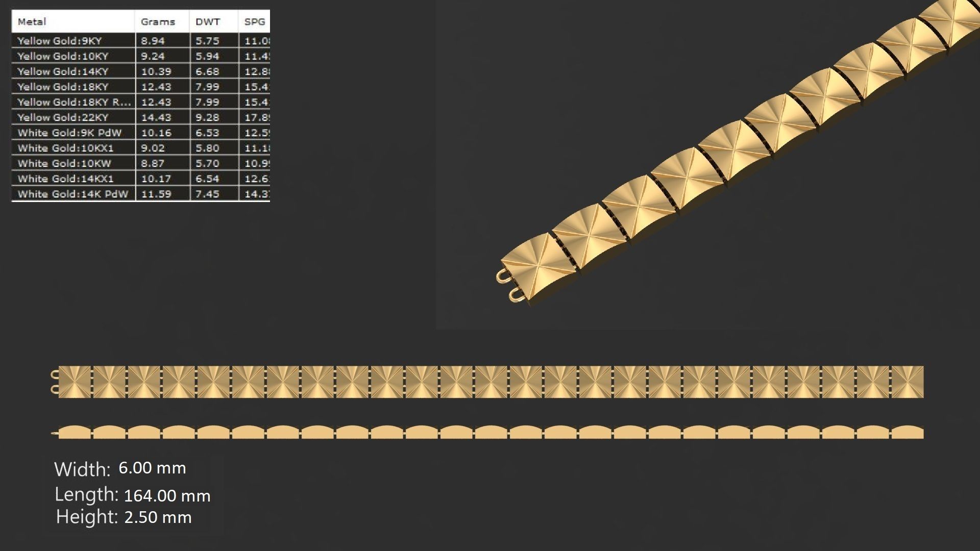This screenshot has width=980, height=551.
Task: Select the Yellow Gold:18KY row
Action: click(x=141, y=87)
